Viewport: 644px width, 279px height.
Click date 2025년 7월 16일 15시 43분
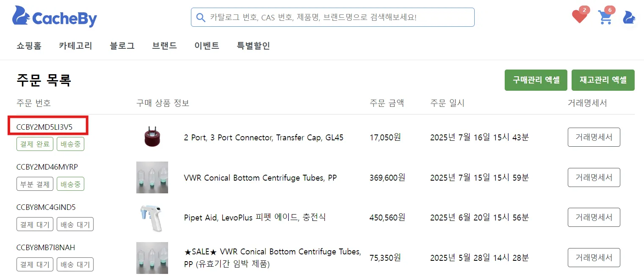tap(479, 137)
